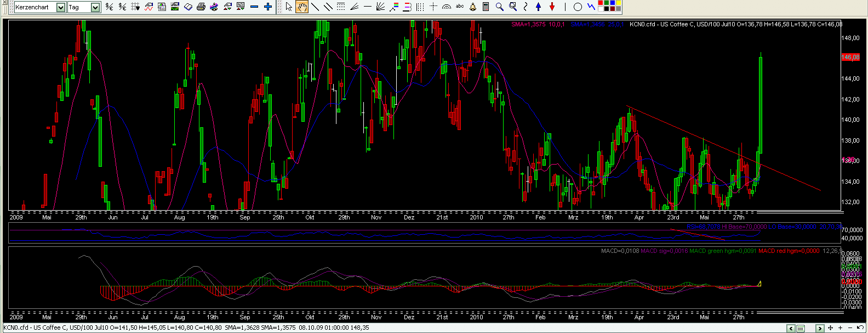
Task: Select the vertical dotted time lines tool
Action: coord(420,7)
